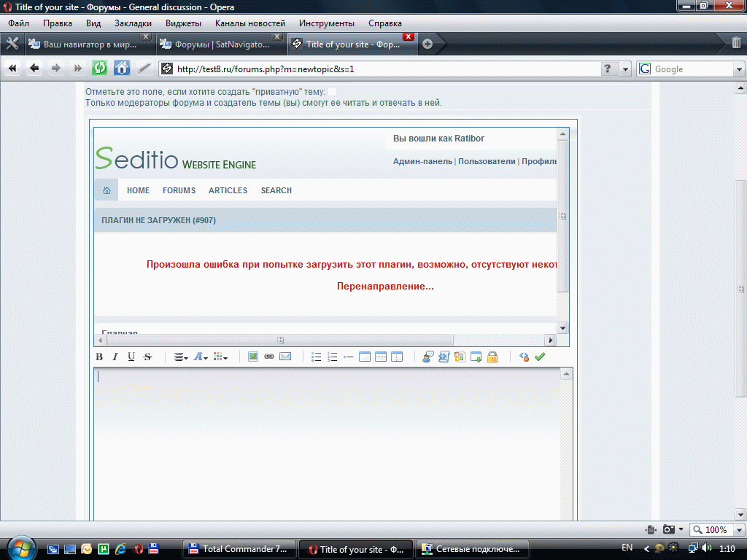
Task: Open the text alignment dropdown
Action: click(x=181, y=357)
